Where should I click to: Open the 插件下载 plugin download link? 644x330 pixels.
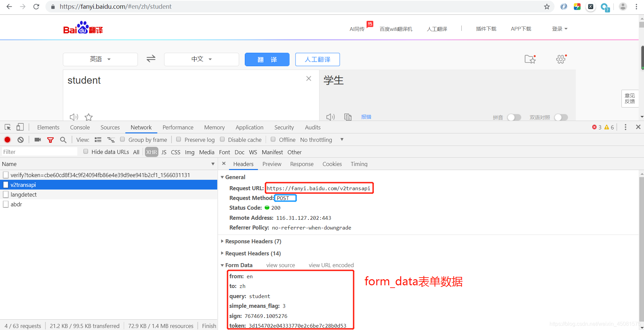click(486, 29)
